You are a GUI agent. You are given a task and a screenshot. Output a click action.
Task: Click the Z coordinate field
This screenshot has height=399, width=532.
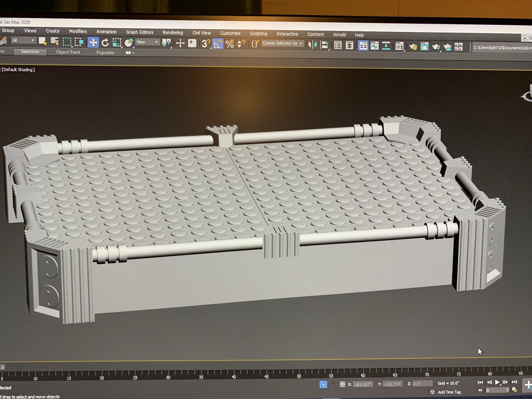point(422,384)
